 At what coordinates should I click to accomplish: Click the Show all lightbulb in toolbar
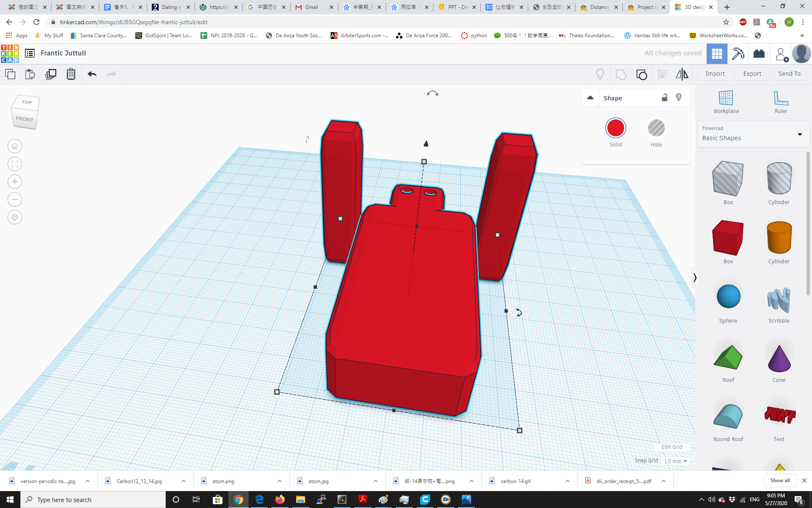point(600,74)
